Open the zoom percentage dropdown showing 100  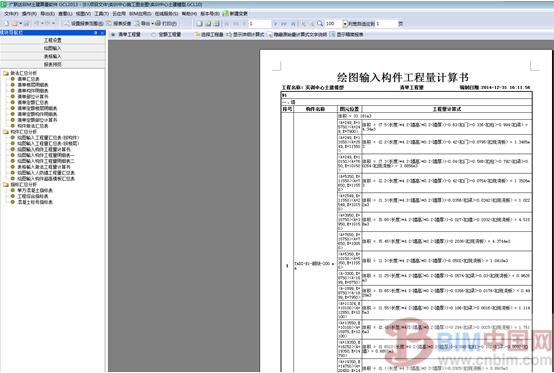pyautogui.click(x=345, y=24)
